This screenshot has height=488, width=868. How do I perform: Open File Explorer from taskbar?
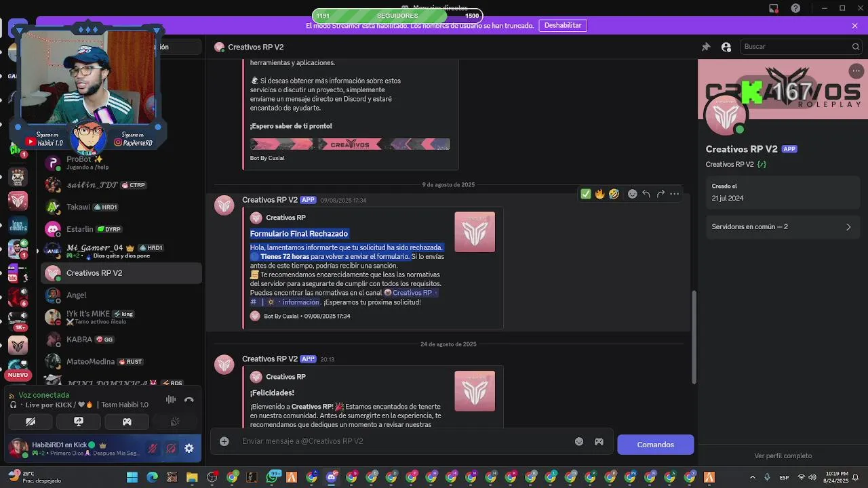192,478
